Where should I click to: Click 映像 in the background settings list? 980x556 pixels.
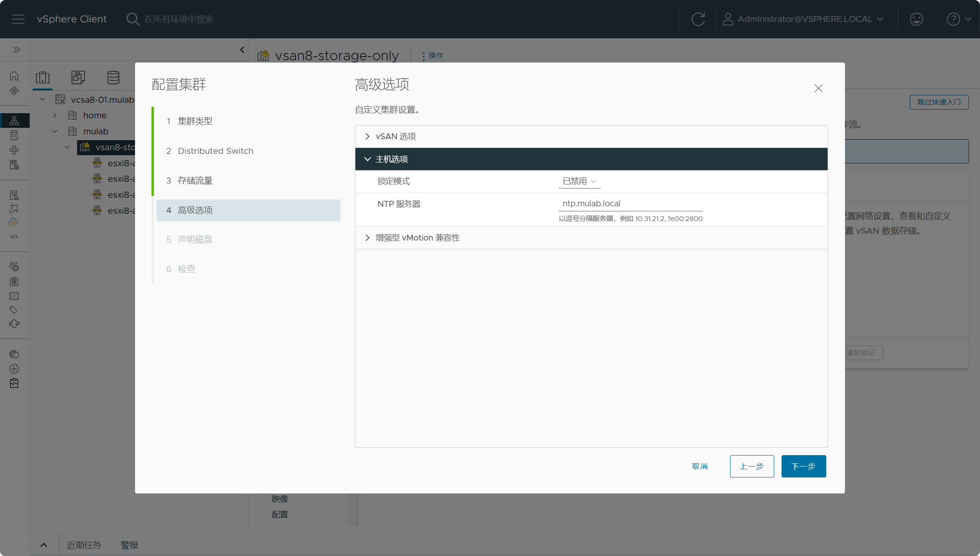coord(280,499)
